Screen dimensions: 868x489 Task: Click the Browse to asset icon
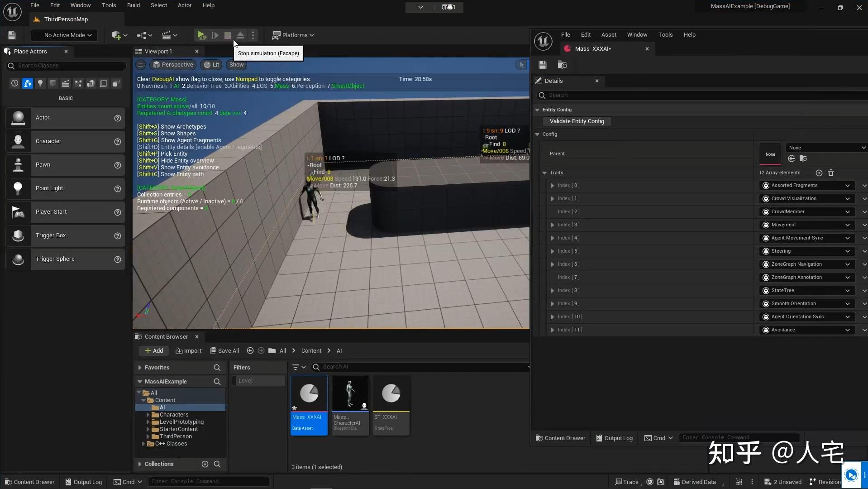click(x=562, y=65)
